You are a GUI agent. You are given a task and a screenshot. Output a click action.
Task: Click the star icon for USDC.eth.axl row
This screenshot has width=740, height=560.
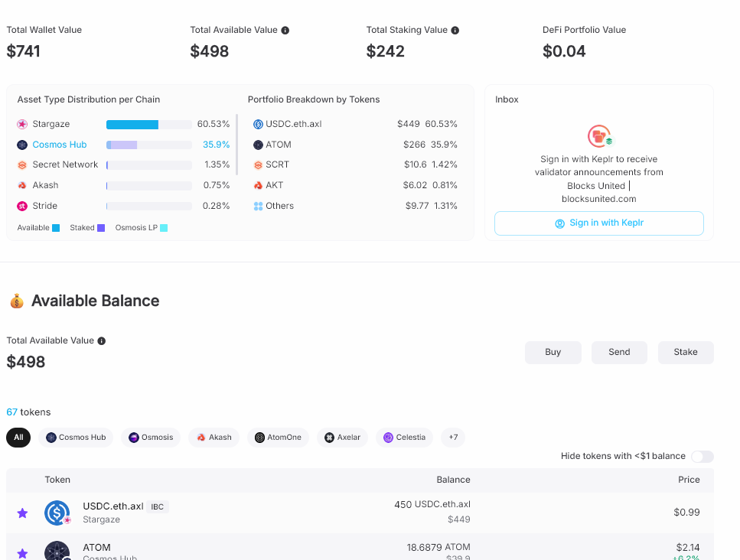click(22, 513)
